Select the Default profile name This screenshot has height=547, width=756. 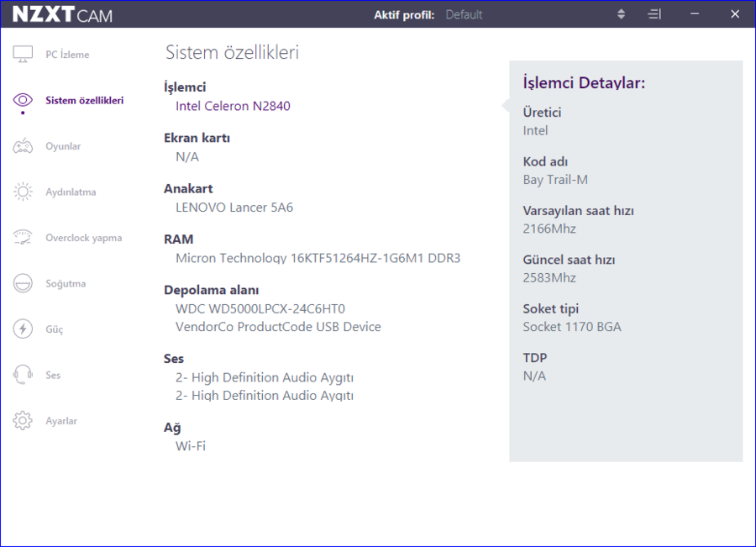pos(464,15)
